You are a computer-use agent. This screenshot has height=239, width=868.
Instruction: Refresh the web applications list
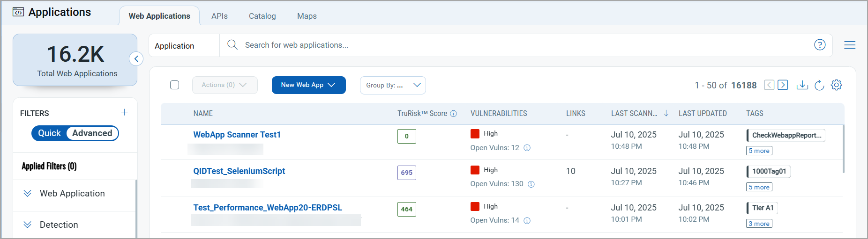click(819, 85)
